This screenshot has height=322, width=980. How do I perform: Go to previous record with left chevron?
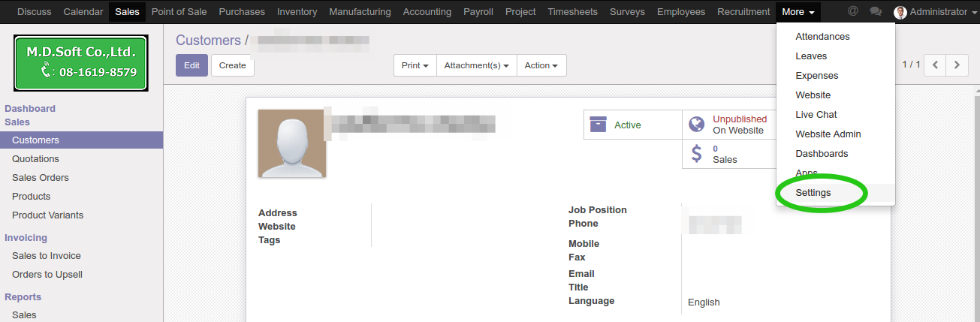point(935,65)
